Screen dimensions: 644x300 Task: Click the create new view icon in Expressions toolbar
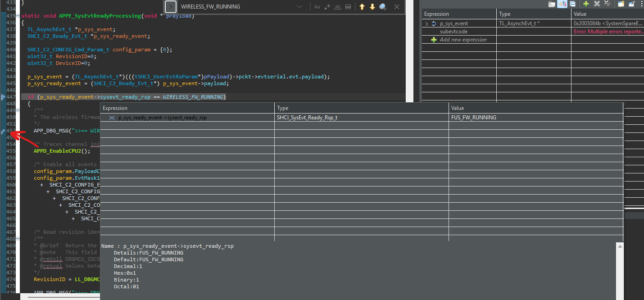[x=621, y=4]
